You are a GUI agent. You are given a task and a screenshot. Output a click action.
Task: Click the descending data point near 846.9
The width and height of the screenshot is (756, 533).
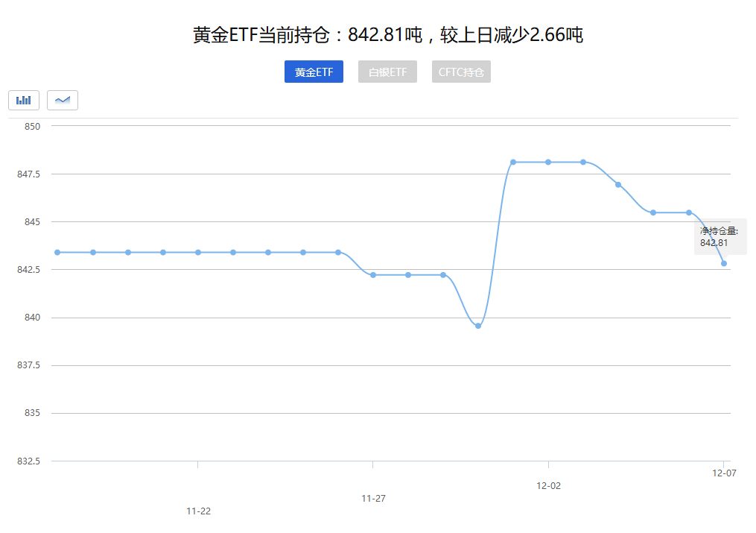point(617,184)
